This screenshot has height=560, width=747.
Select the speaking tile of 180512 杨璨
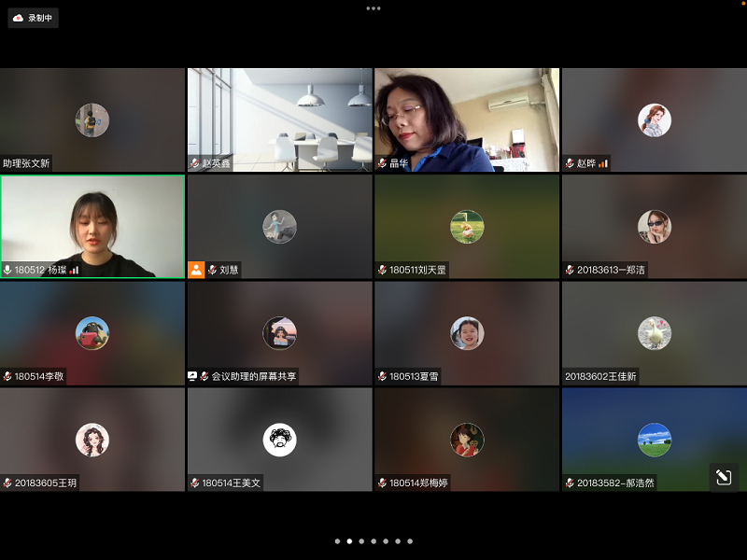click(92, 226)
